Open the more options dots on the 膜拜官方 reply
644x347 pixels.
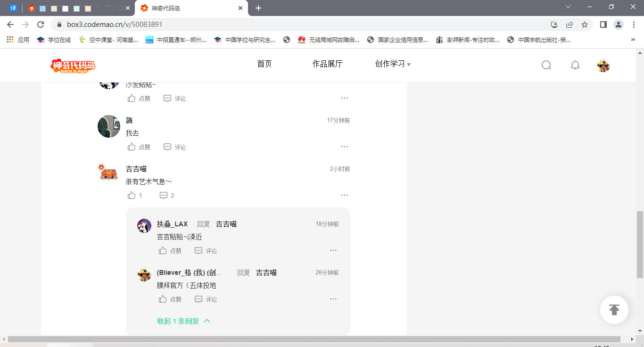point(333,299)
